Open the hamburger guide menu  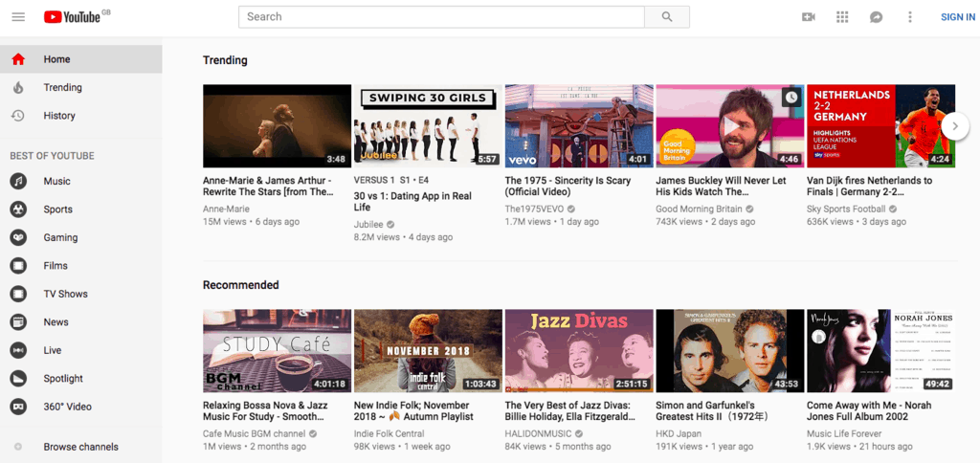pos(18,17)
